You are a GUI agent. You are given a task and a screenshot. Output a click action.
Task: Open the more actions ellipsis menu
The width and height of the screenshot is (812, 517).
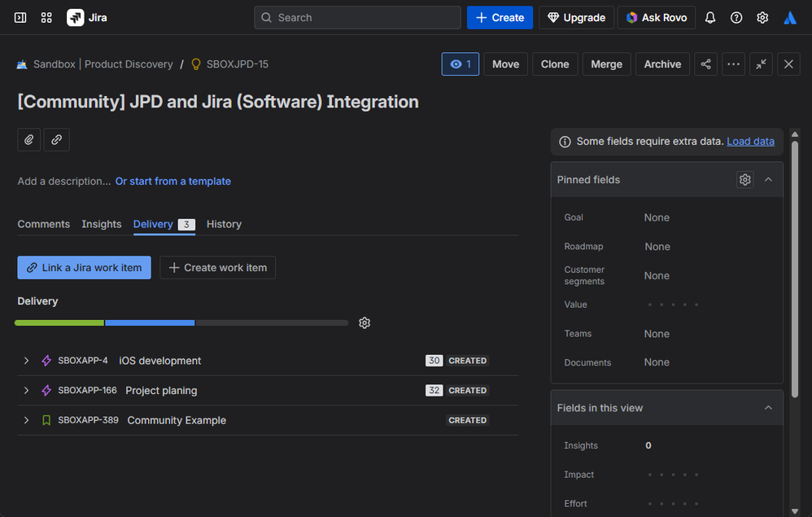734,64
